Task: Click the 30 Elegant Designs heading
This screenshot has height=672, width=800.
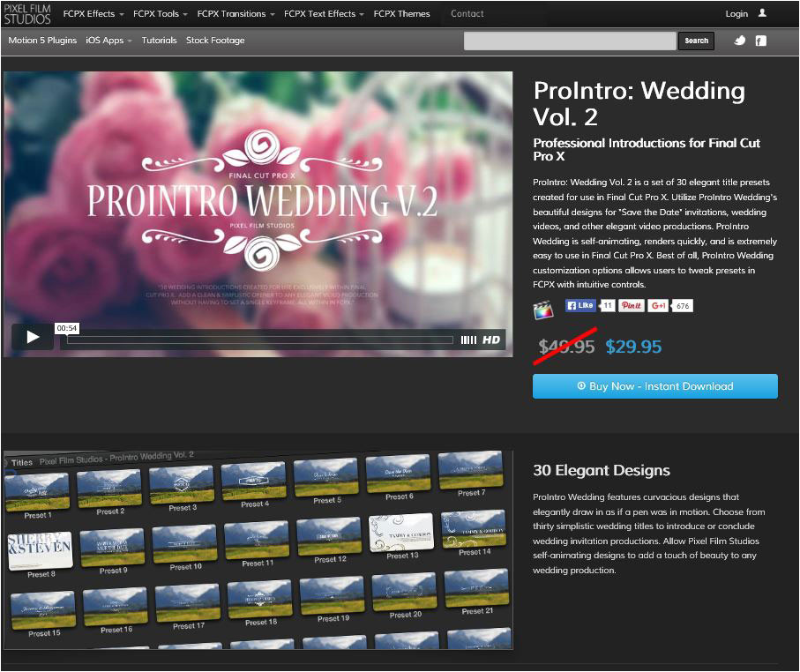Action: [x=601, y=470]
